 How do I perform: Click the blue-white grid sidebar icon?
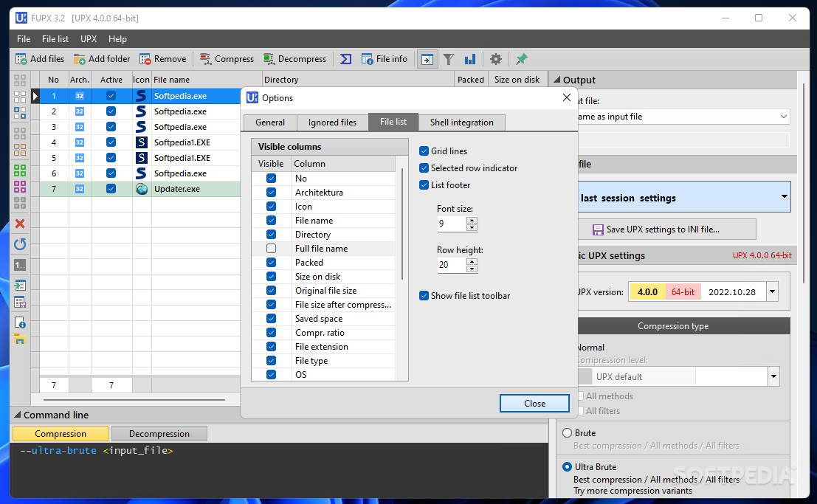point(20,113)
